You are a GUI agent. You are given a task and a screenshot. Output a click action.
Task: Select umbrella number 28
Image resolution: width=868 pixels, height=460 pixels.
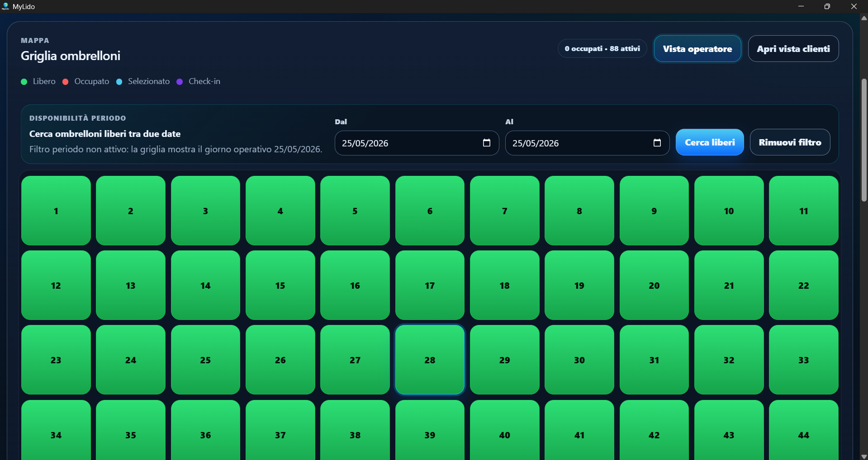(x=430, y=360)
